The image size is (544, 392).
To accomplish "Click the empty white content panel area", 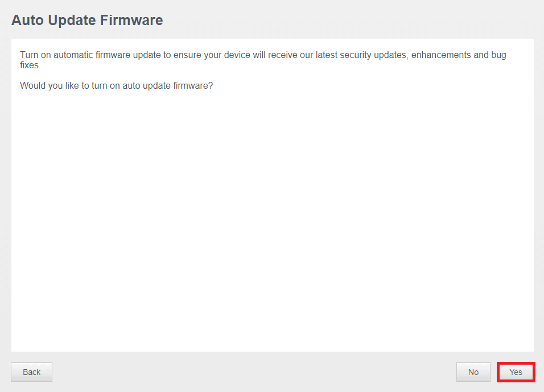I will (272, 228).
